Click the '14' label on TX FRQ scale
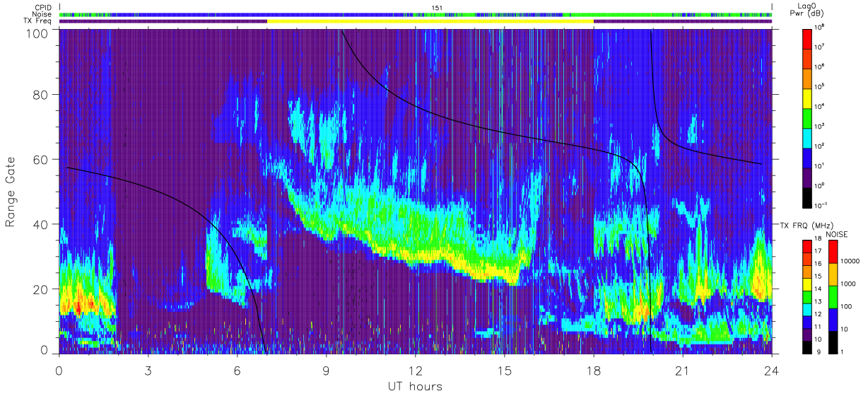 (x=818, y=289)
